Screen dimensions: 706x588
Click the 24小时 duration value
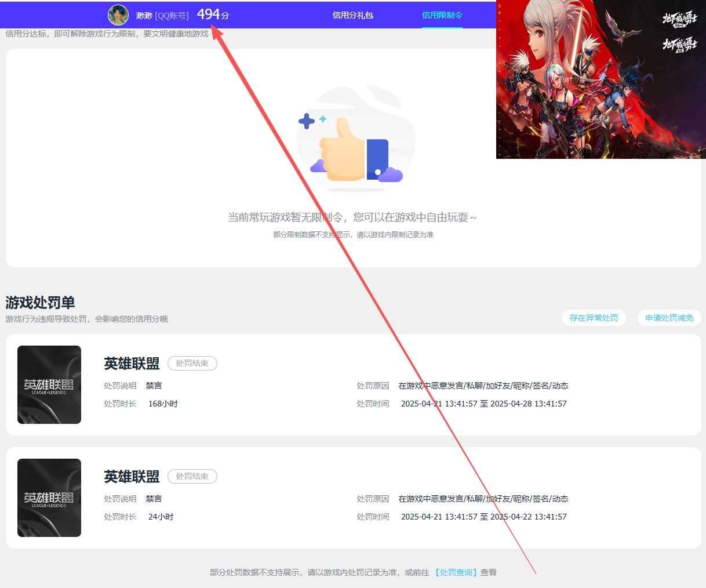(161, 517)
